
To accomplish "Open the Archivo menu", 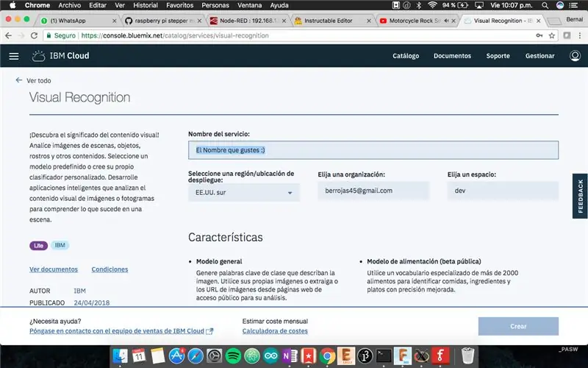I will pos(69,5).
